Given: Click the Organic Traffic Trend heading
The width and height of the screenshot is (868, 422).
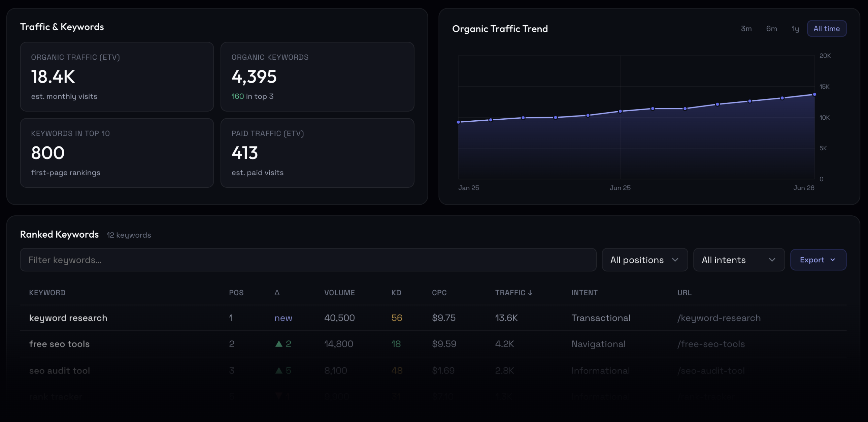Looking at the screenshot, I should [500, 29].
